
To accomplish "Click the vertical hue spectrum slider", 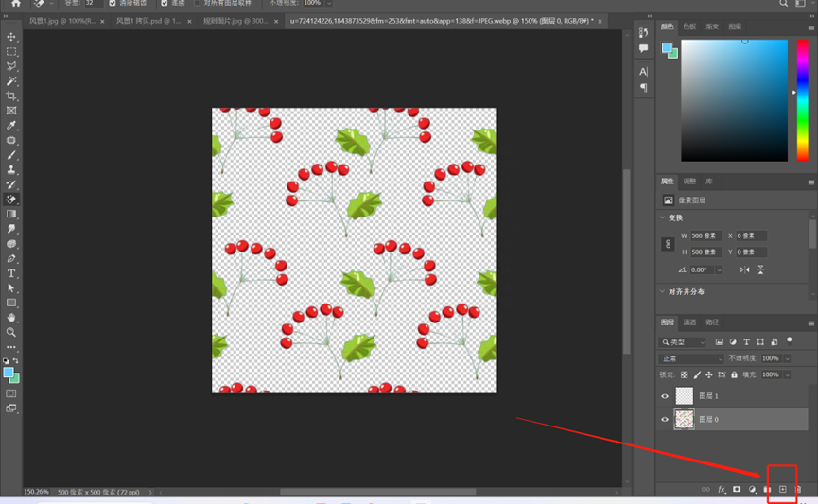I will pos(803,99).
